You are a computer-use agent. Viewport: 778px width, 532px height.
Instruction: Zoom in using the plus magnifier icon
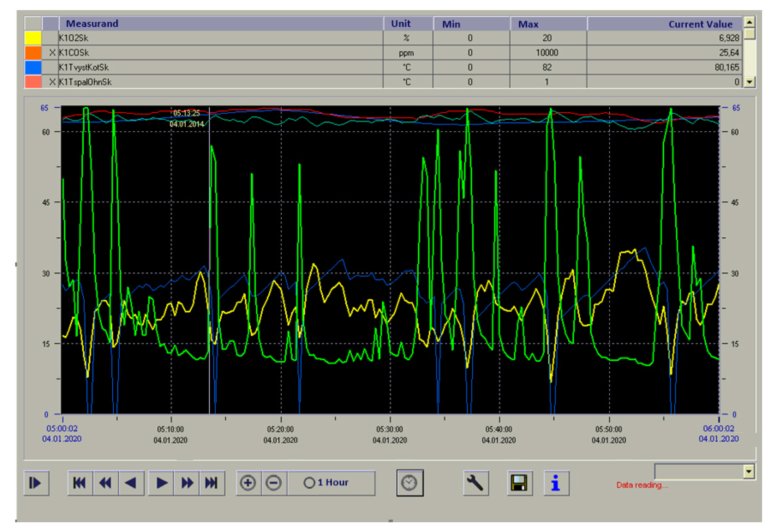[248, 483]
